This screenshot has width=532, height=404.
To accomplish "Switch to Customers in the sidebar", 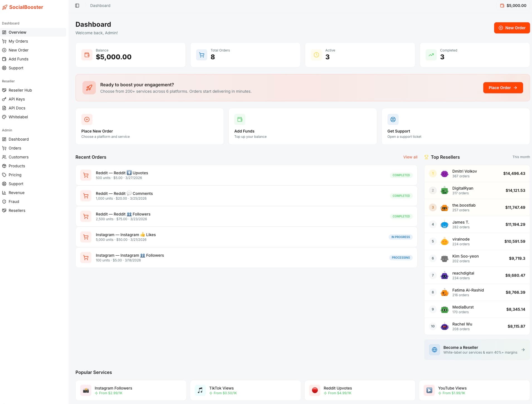I will click(x=18, y=157).
